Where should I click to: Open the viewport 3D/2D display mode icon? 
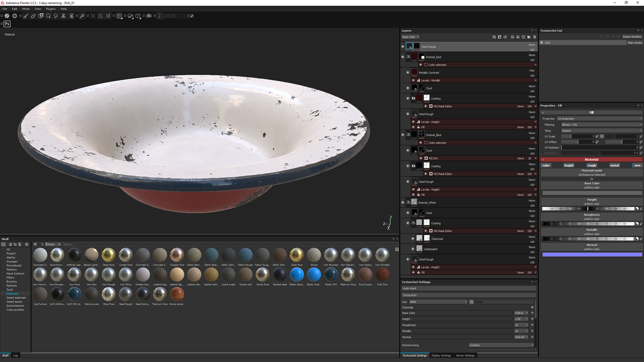click(x=119, y=16)
